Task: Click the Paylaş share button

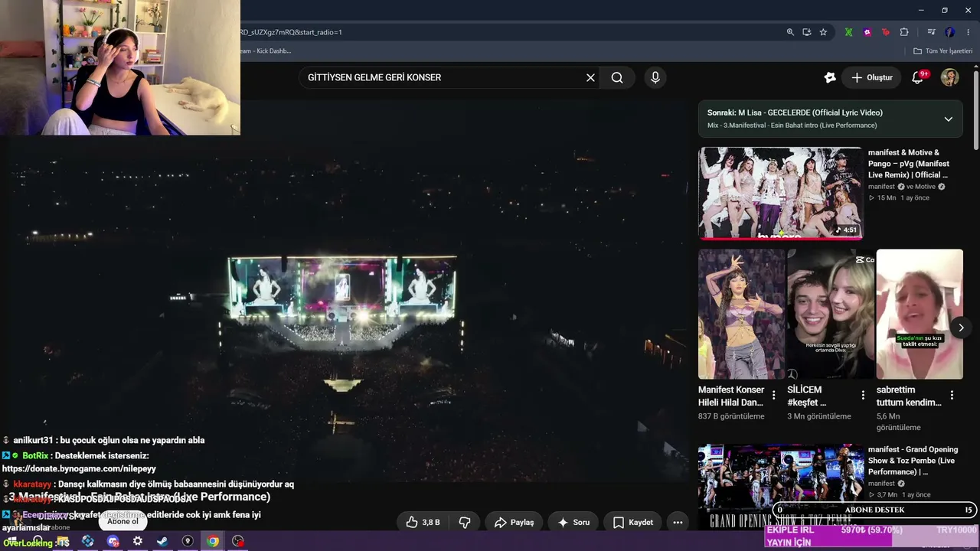Action: click(514, 522)
